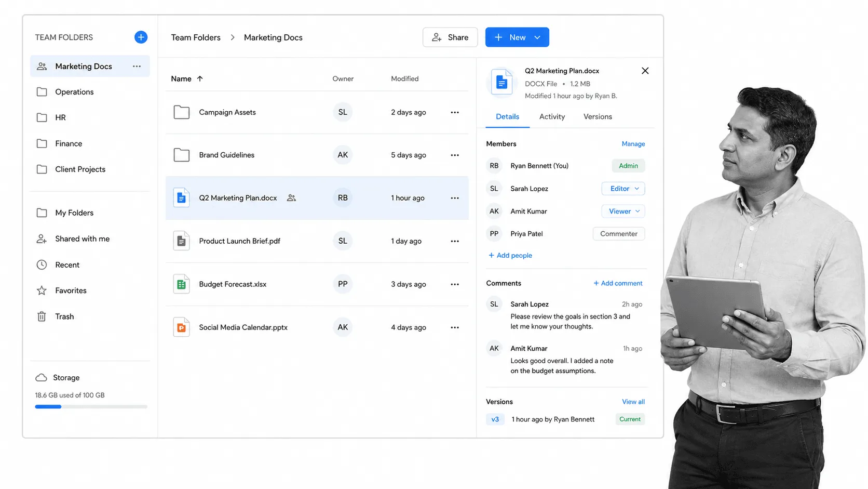
Task: Open the three-dot menu for Campaign Assets
Action: pyautogui.click(x=455, y=112)
